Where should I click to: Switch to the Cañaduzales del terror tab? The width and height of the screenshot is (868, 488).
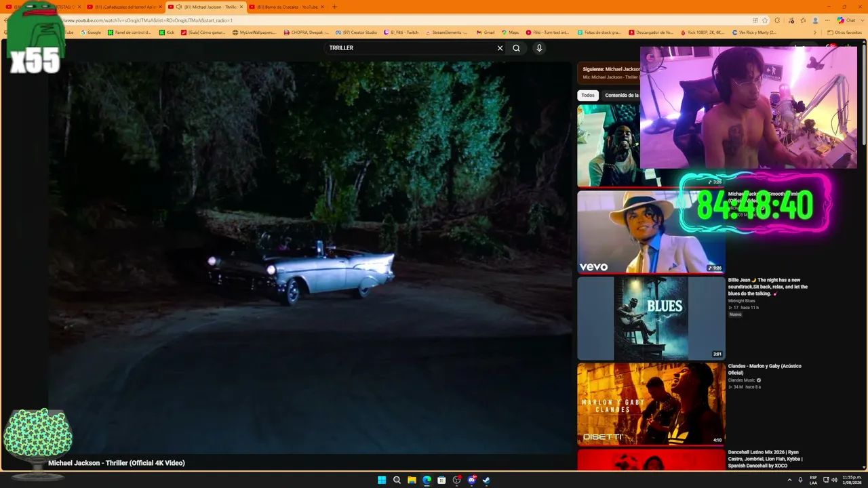123,7
